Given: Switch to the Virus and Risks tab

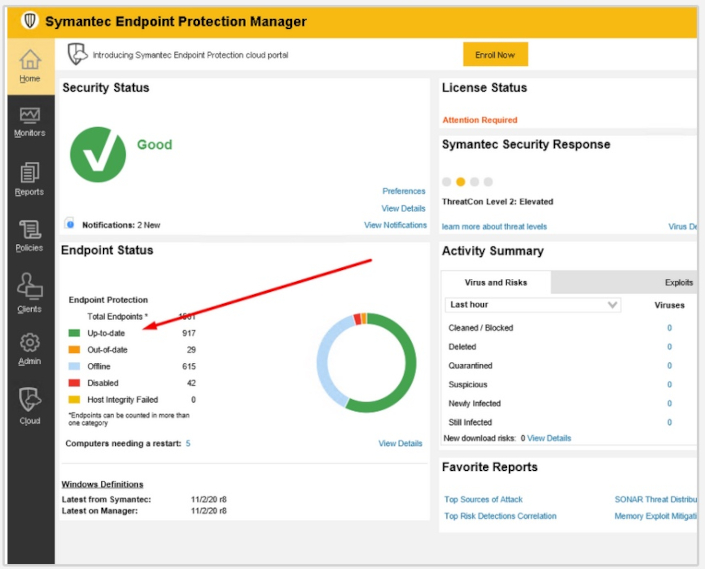Looking at the screenshot, I should tap(495, 283).
